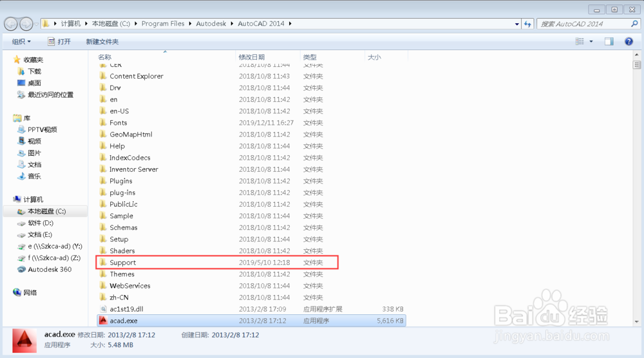644x358 pixels.
Task: Click the file list scrollbar up arrow
Action: point(637,54)
